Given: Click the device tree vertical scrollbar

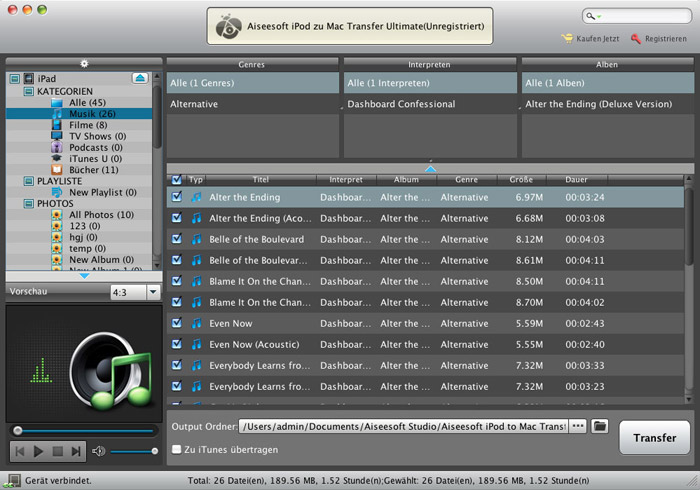Looking at the screenshot, I should 157,116.
